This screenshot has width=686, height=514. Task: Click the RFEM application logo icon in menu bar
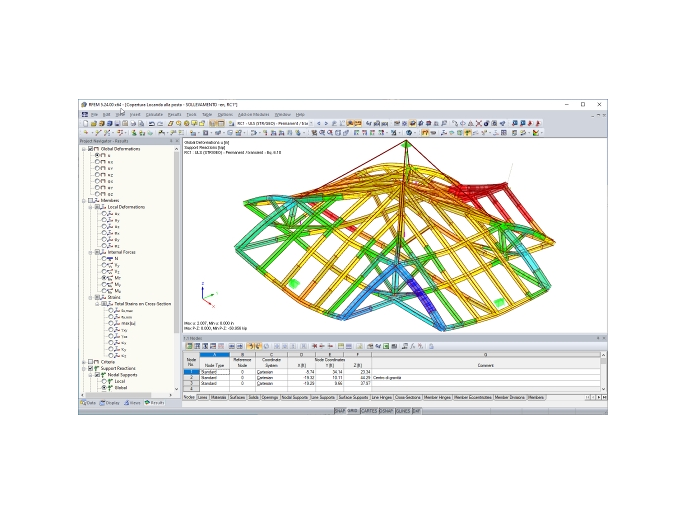[x=85, y=115]
